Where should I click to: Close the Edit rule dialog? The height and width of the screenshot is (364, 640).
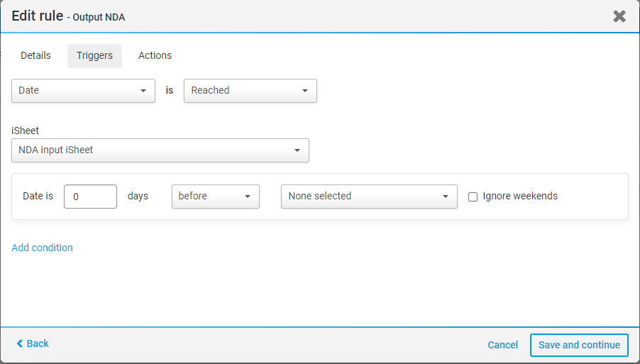click(619, 16)
